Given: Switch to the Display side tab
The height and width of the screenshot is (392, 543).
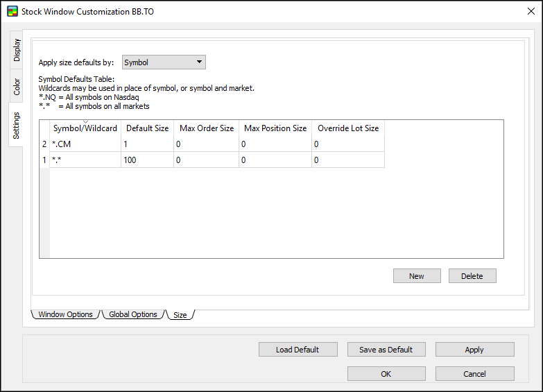Looking at the screenshot, I should (x=17, y=50).
